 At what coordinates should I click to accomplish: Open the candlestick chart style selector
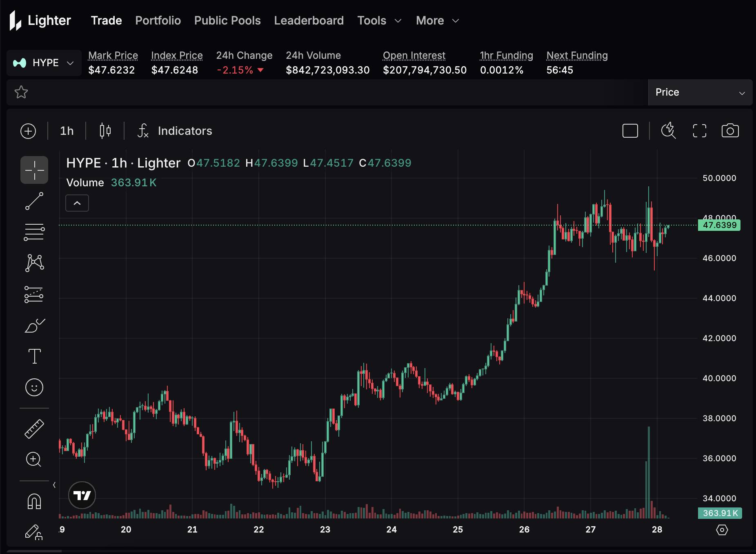(105, 131)
